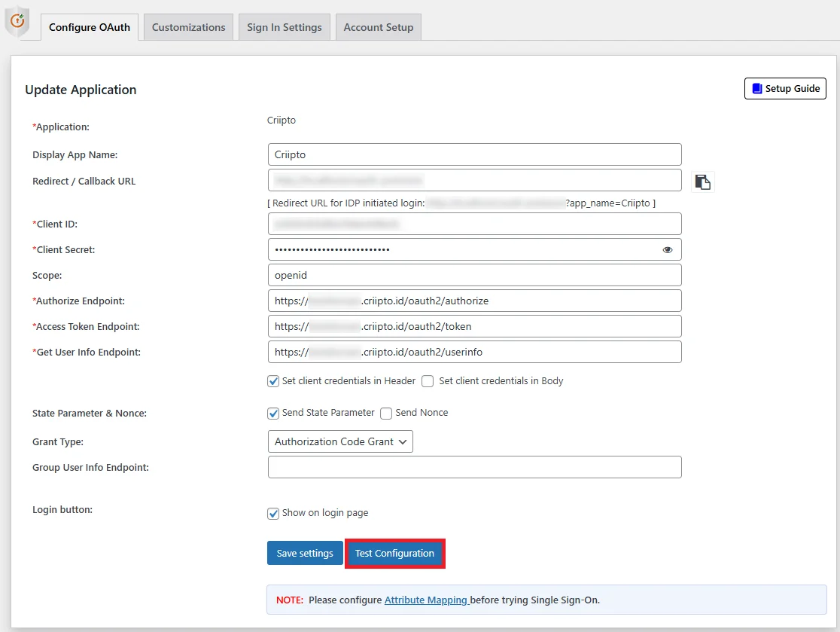Click the red NOTE: text
Image resolution: width=840 pixels, height=632 pixels.
290,600
